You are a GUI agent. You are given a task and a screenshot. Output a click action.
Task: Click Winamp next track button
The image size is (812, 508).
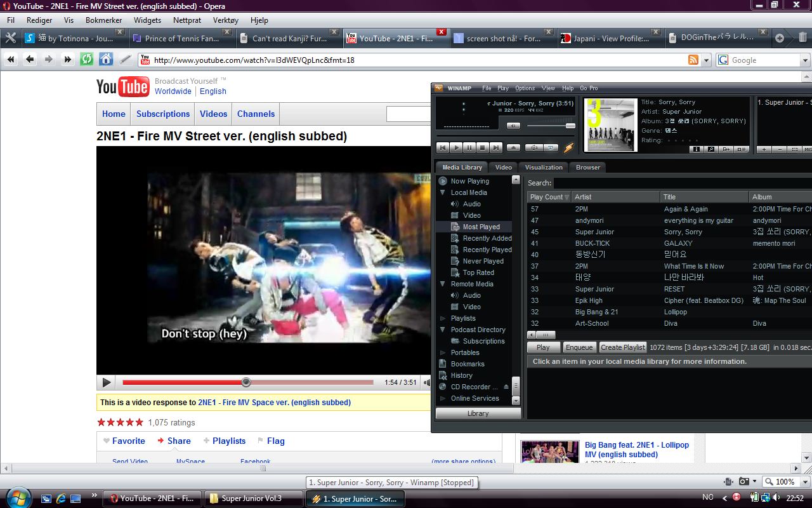point(496,147)
